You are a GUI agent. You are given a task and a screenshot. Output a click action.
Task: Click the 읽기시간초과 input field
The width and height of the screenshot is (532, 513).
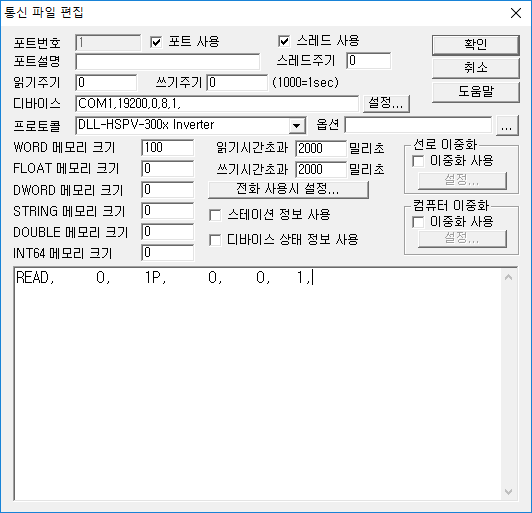pyautogui.click(x=321, y=149)
